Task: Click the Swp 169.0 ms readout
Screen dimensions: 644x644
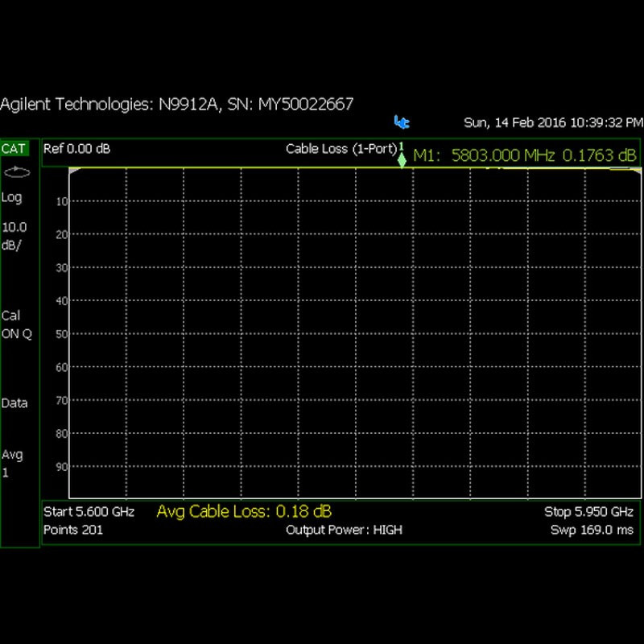Action: point(592,530)
